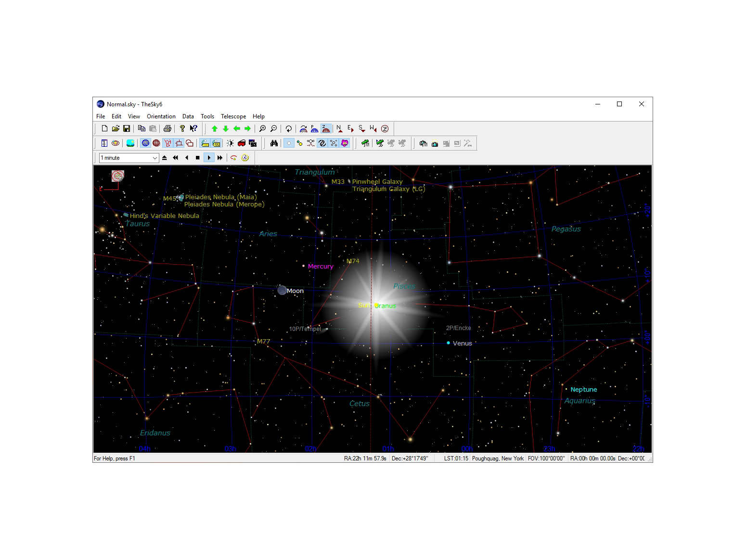Viewport: 746px width, 560px height.
Task: Look North with the N arrow icon
Action: tap(340, 128)
